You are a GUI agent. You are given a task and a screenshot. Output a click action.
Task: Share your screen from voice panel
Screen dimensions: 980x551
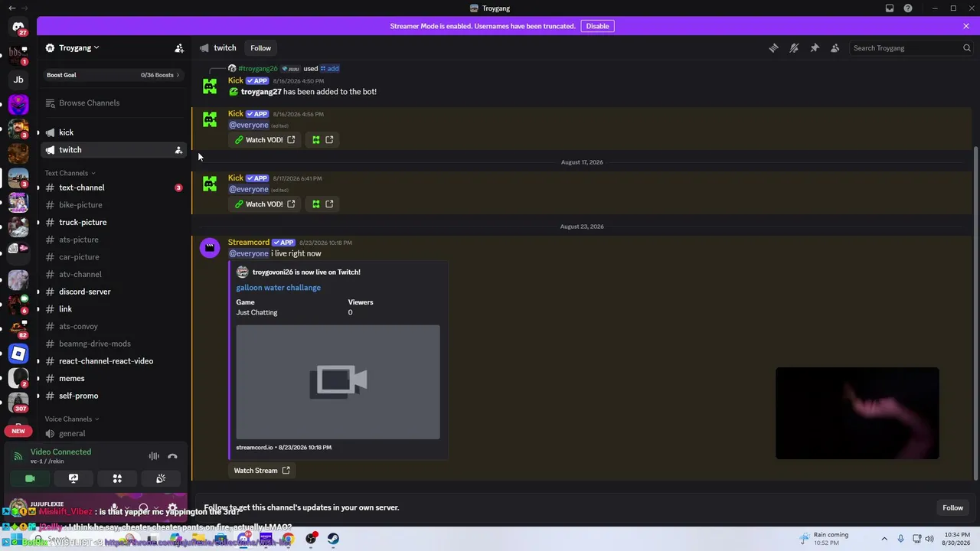point(73,478)
